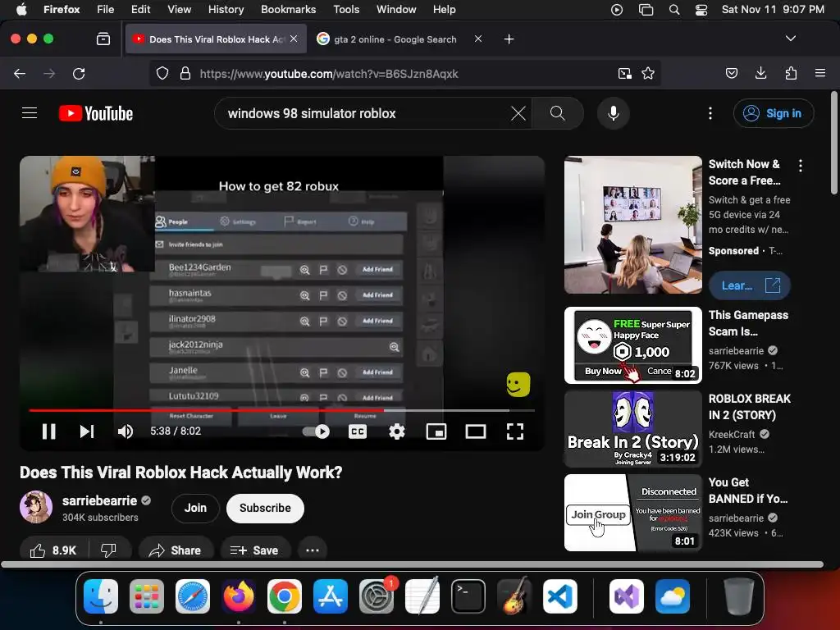Image resolution: width=840 pixels, height=630 pixels.
Task: Open picture-in-picture from address bar
Action: [x=624, y=73]
